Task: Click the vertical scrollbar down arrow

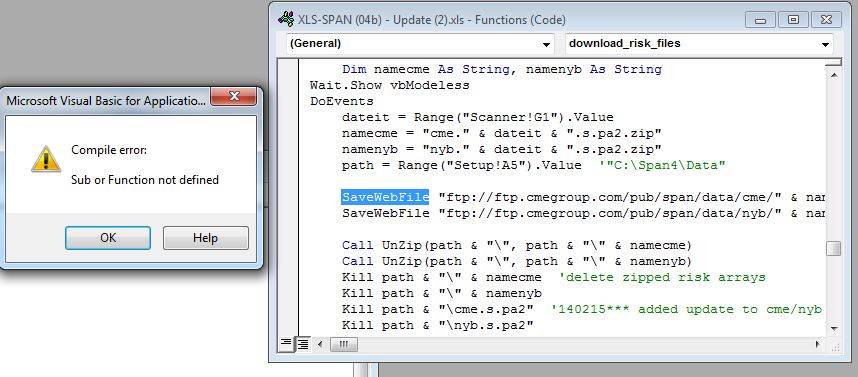Action: (833, 328)
